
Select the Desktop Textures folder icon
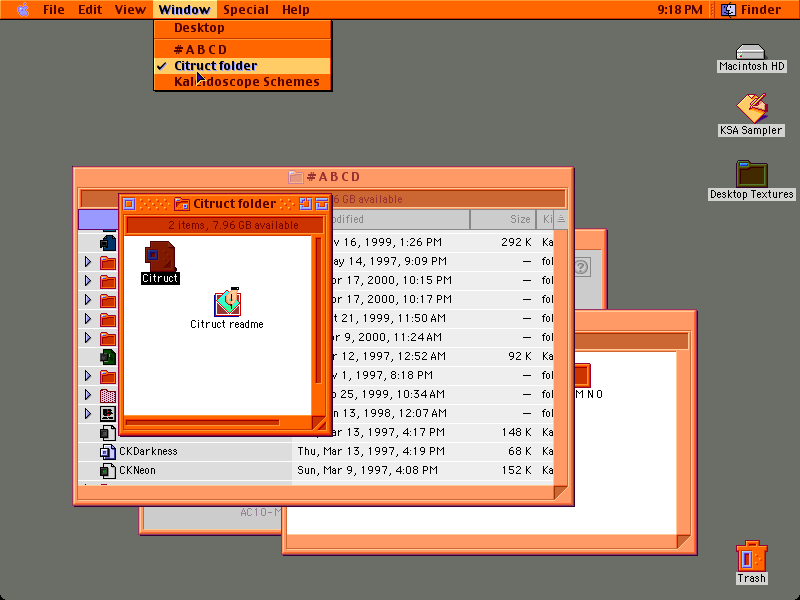click(x=752, y=174)
